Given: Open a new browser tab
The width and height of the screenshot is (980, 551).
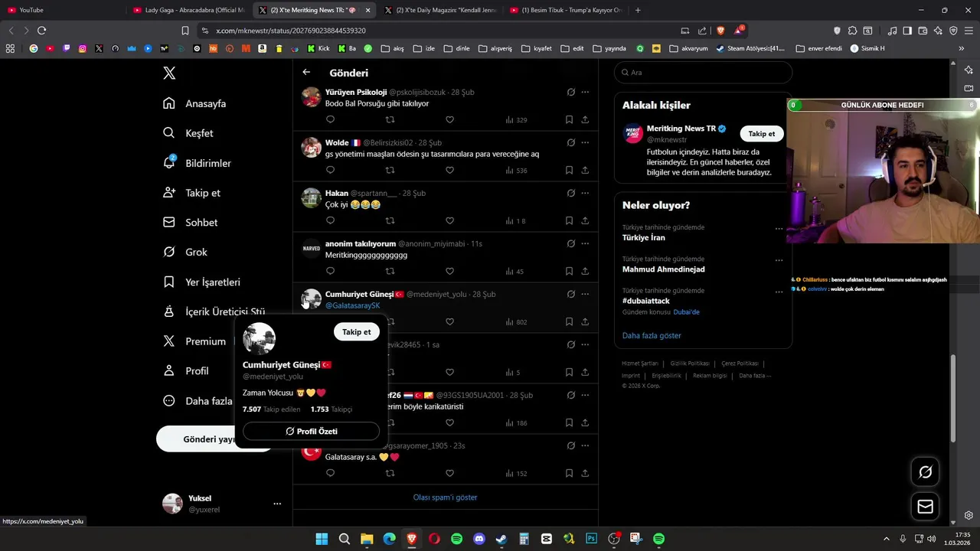Looking at the screenshot, I should (x=638, y=10).
